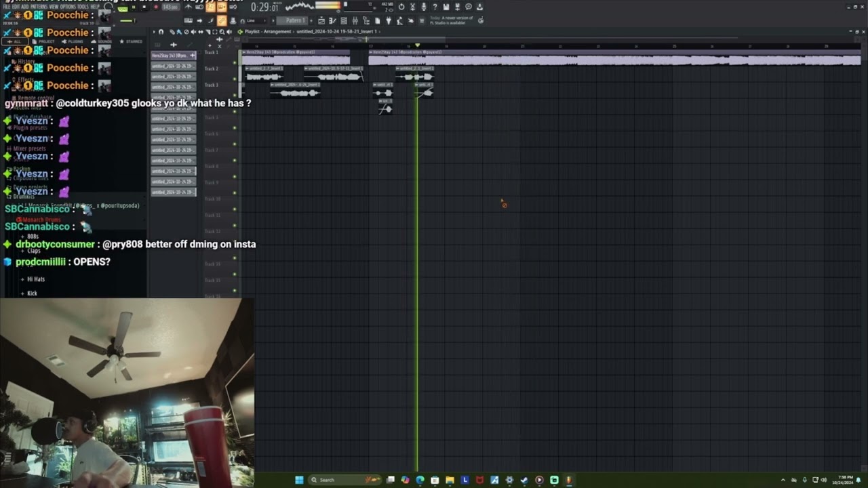Open Mixer icon in toolbar

pos(355,20)
